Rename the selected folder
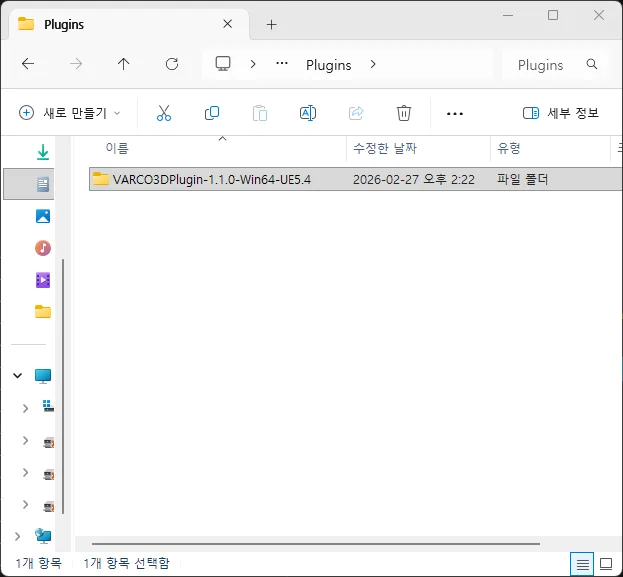The width and height of the screenshot is (623, 577). pos(308,113)
